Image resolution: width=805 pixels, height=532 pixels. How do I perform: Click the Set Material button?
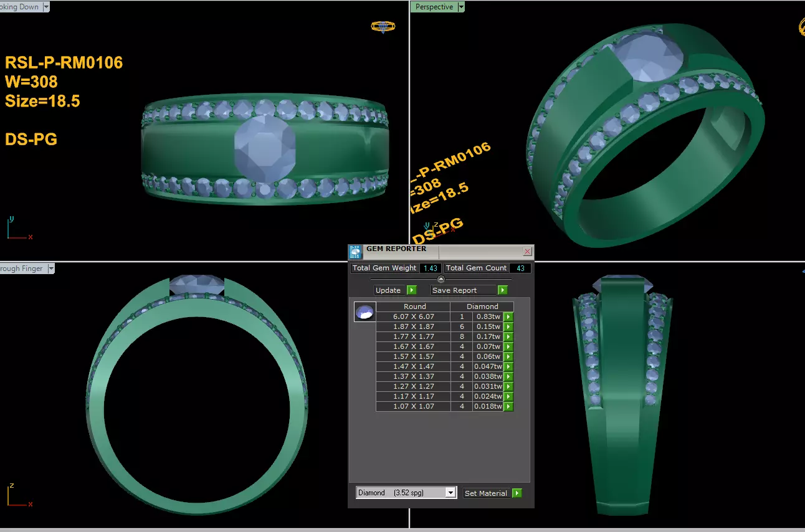487,493
